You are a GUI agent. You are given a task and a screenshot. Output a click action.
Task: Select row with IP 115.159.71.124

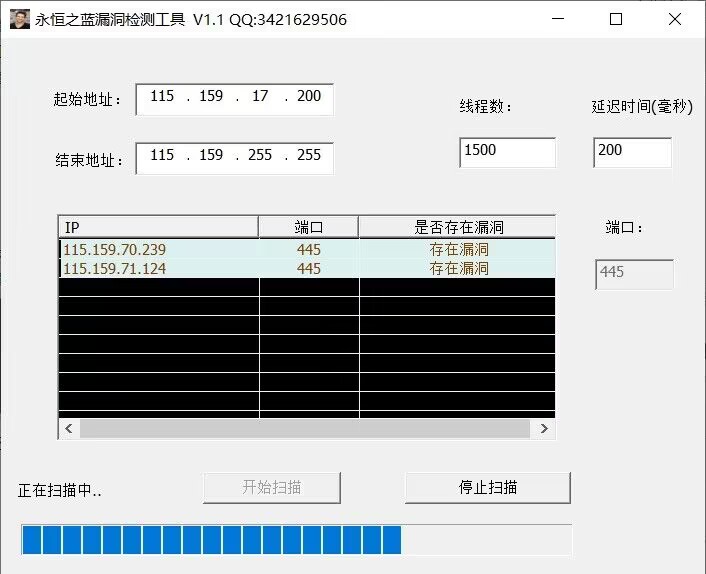coord(307,268)
